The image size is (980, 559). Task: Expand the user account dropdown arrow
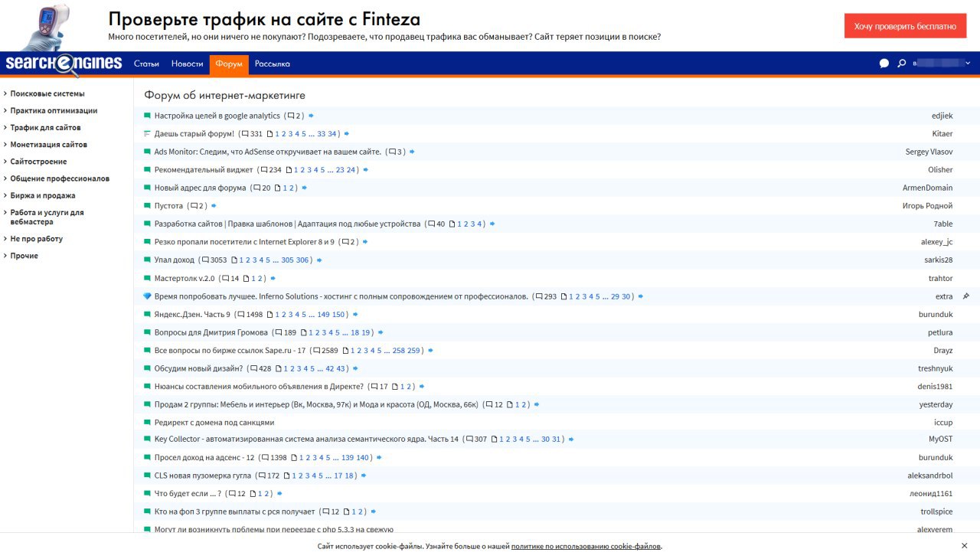pos(968,64)
